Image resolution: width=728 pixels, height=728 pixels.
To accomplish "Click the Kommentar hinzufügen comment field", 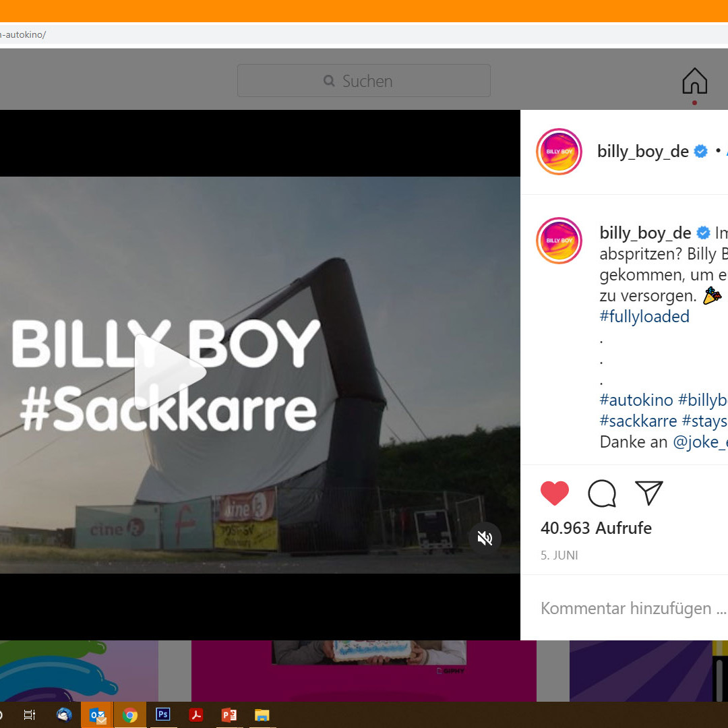I will pyautogui.click(x=633, y=608).
